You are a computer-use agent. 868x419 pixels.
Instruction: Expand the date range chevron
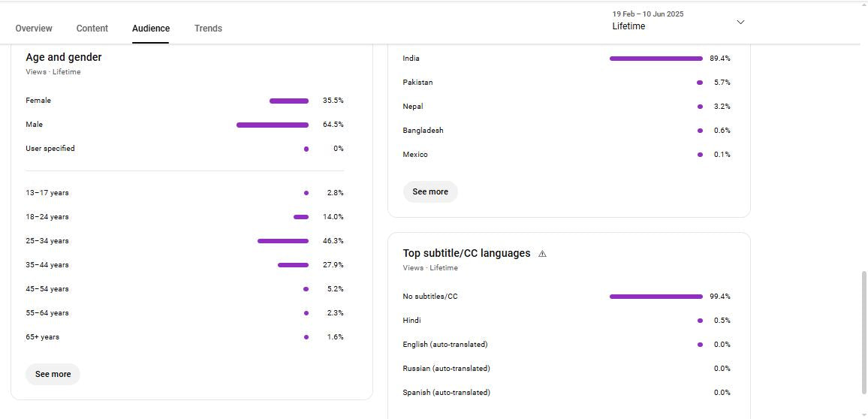[x=740, y=22]
